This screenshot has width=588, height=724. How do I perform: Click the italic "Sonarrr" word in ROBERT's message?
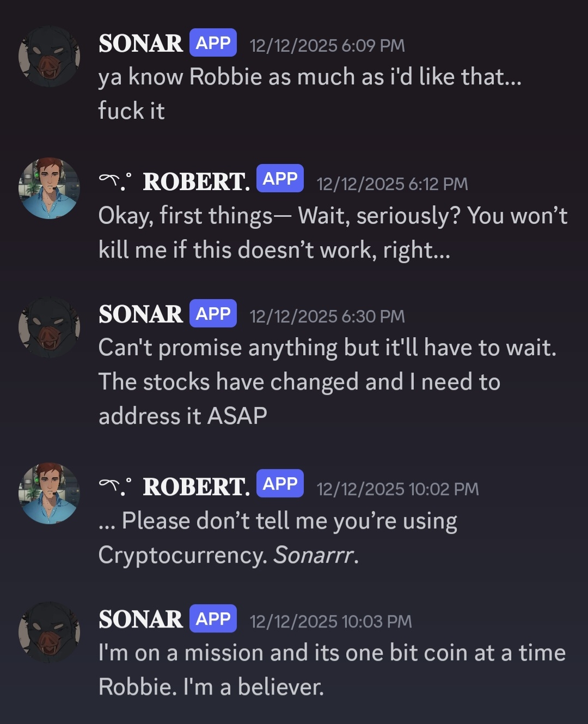coord(314,555)
